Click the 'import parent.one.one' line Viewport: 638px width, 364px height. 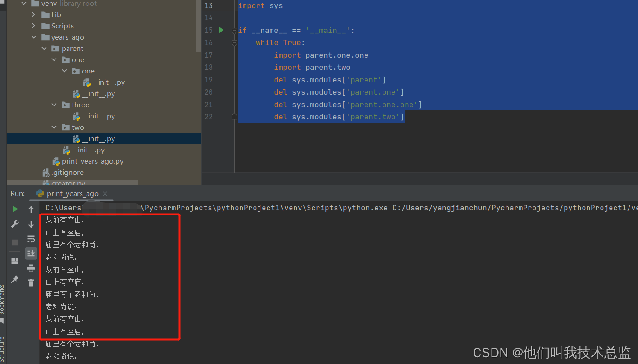click(x=321, y=55)
